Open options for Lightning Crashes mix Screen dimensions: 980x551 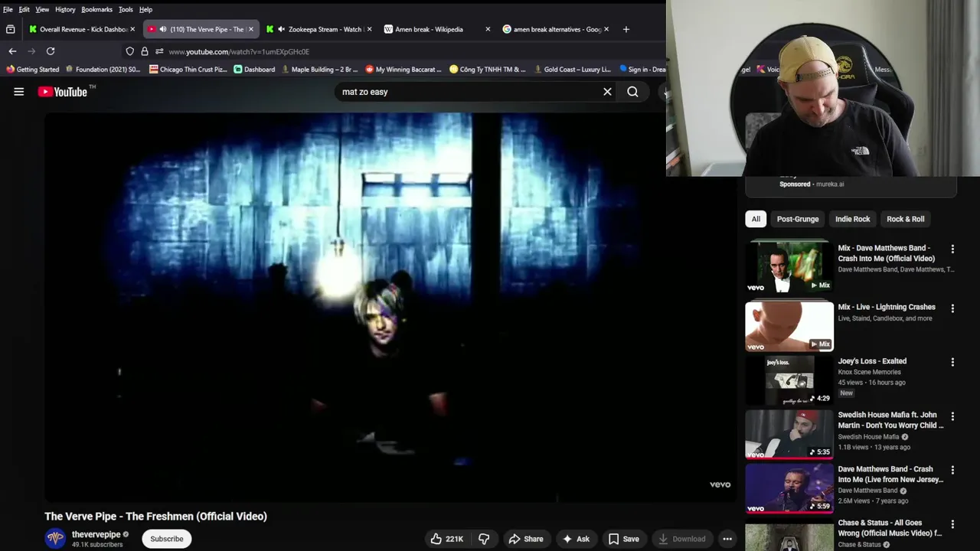[952, 308]
